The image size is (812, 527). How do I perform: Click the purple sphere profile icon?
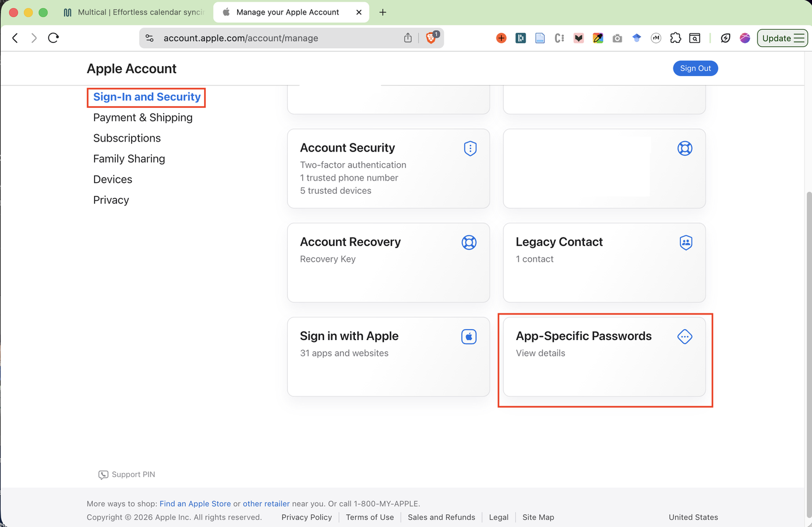(x=745, y=38)
